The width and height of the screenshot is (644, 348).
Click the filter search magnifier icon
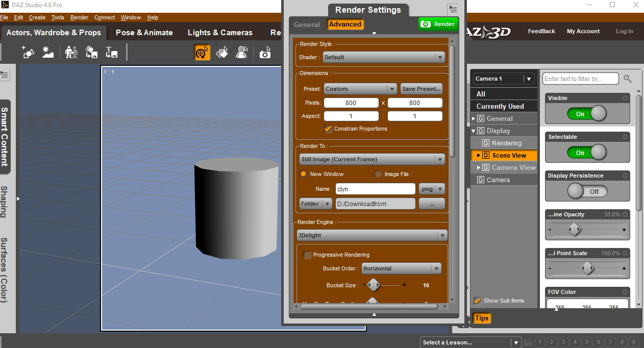628,79
